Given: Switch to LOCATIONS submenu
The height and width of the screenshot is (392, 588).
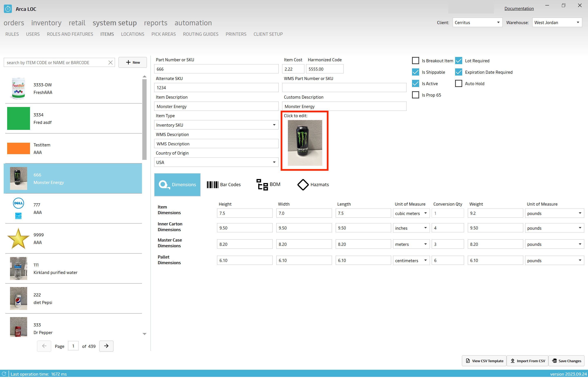Looking at the screenshot, I should click(x=133, y=34).
